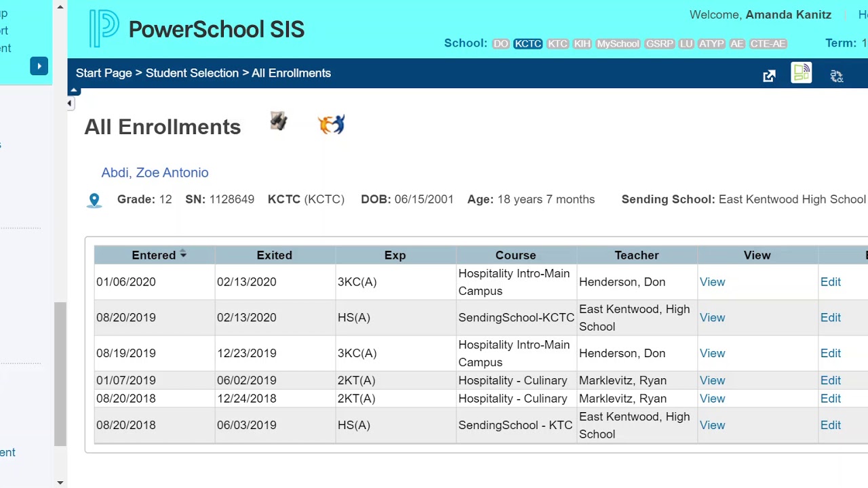Click the blue location pin icon by Grade
868x488 pixels.
[94, 201]
